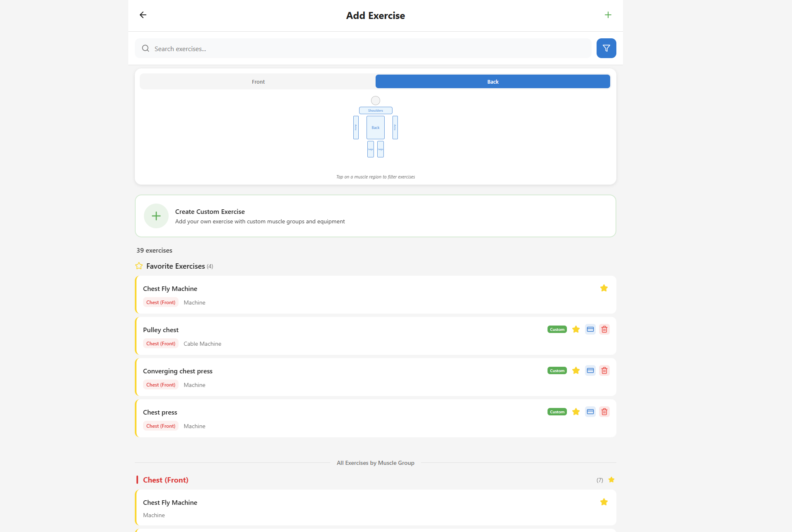Tap the Back muscle region on diagram
Image resolution: width=792 pixels, height=532 pixels.
click(375, 127)
